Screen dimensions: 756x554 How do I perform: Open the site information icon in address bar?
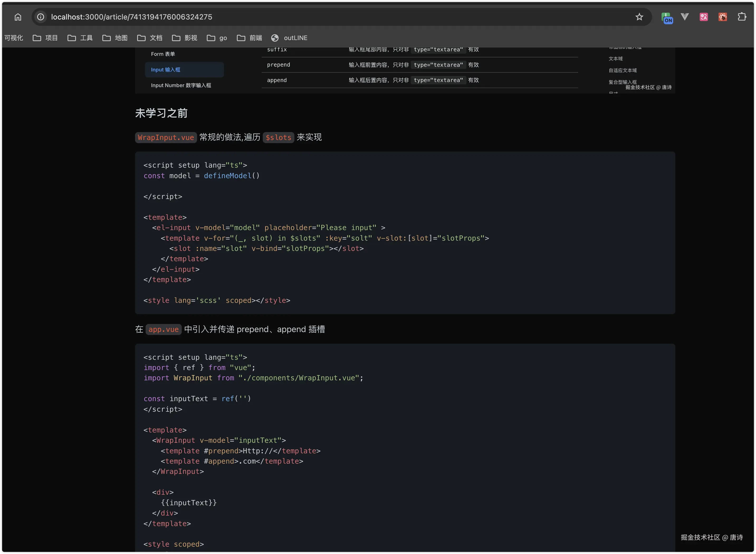tap(41, 17)
